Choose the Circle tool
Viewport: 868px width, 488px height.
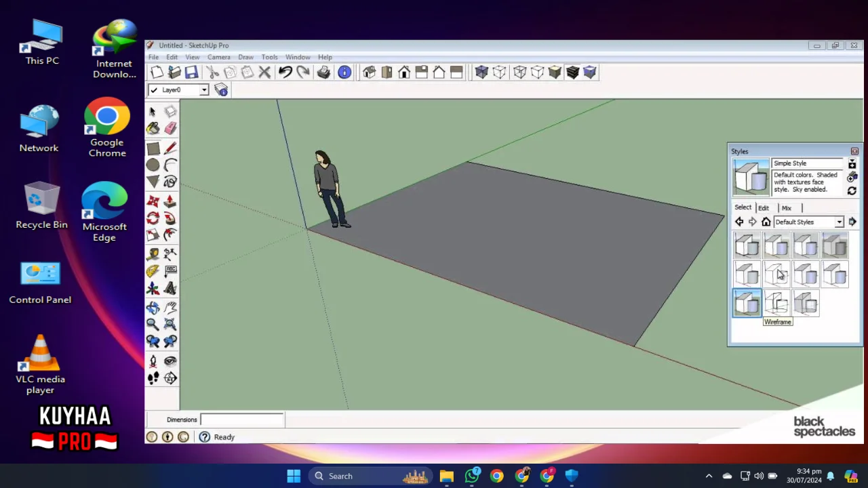point(153,165)
